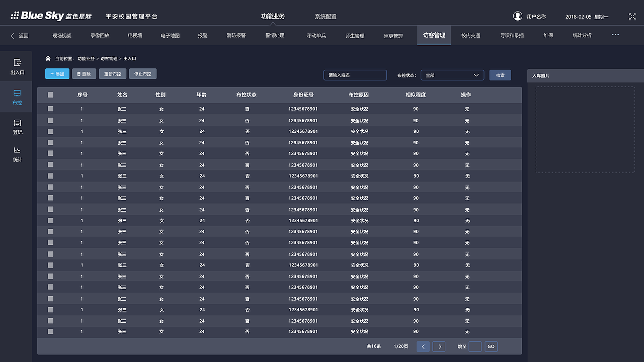
Task: Open the 消防报警 tab
Action: (x=236, y=36)
